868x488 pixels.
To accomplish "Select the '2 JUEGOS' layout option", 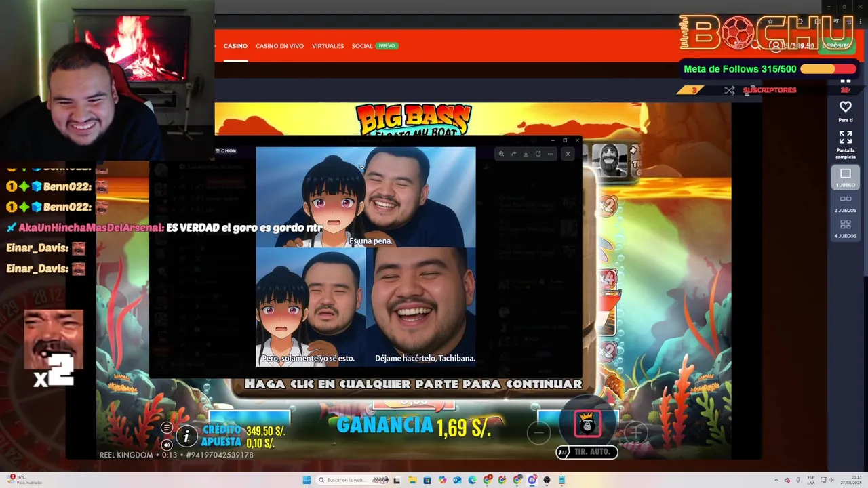I will 846,203.
